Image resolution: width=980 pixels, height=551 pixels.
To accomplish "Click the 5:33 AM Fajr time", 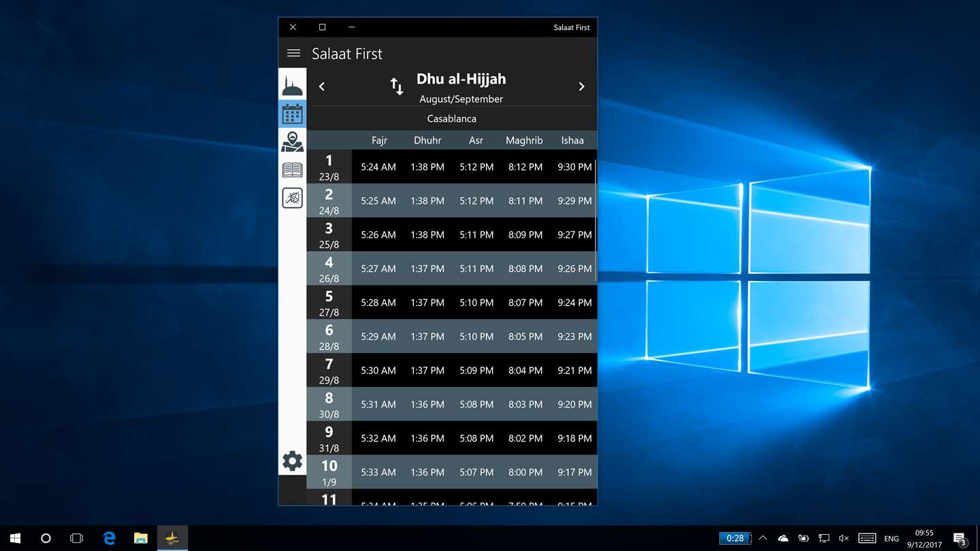I will [378, 472].
